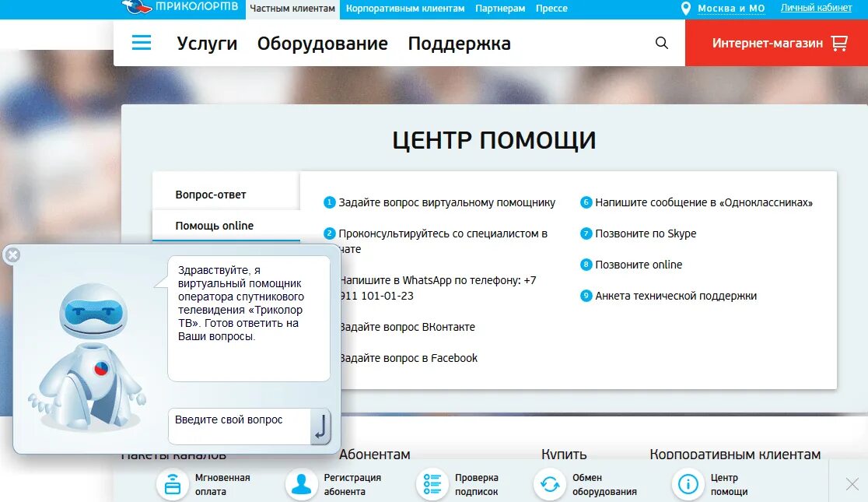Click the Регистрация абонента label
This screenshot has width=868, height=502.
(352, 484)
